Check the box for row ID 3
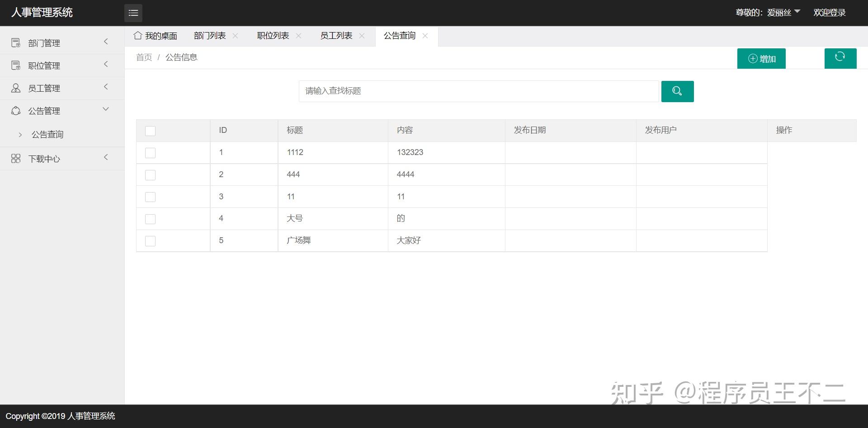 point(150,197)
